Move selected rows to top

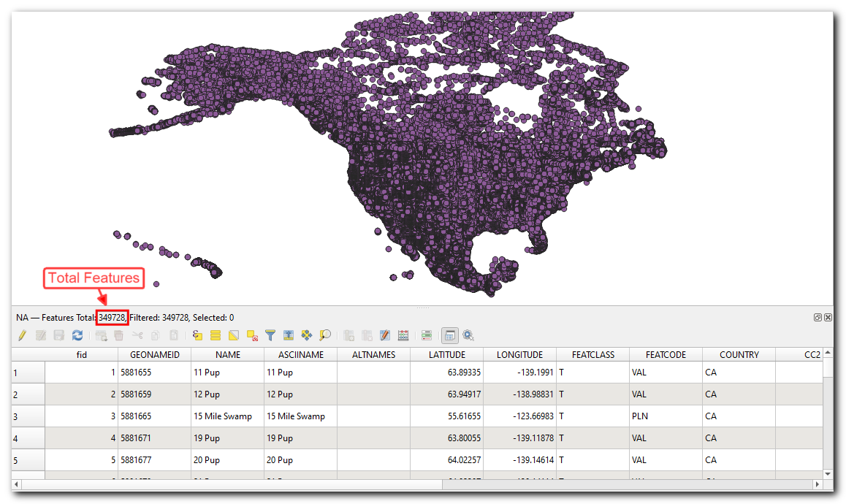[x=289, y=336]
